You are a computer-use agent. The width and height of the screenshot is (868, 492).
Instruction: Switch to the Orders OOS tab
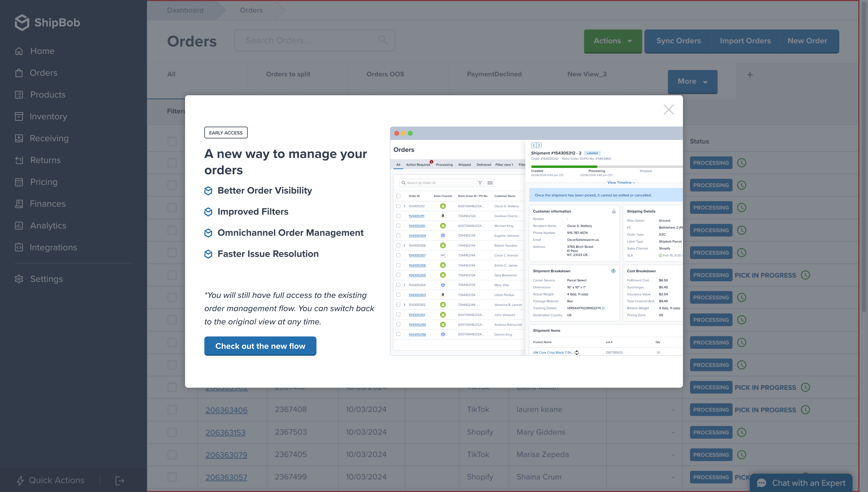click(x=385, y=74)
